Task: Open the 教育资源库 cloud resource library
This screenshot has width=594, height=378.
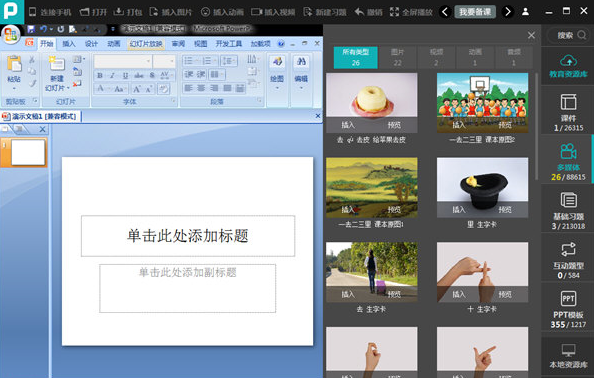Action: coord(568,66)
